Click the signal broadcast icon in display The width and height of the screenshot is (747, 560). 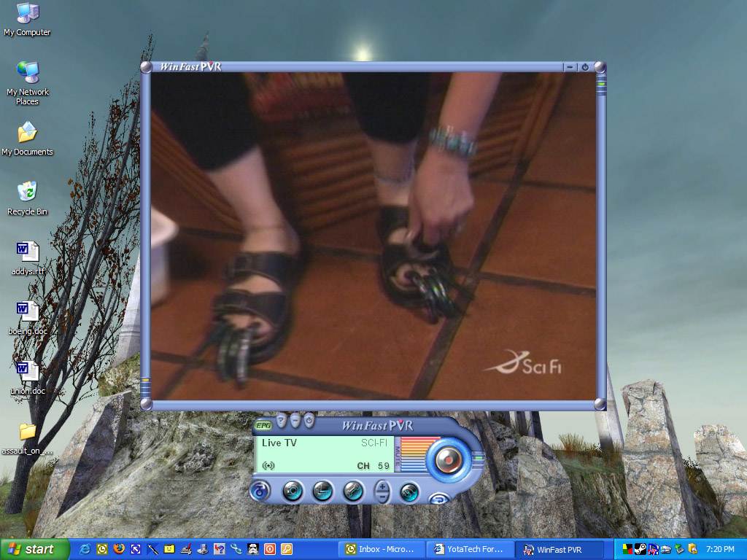(x=268, y=465)
